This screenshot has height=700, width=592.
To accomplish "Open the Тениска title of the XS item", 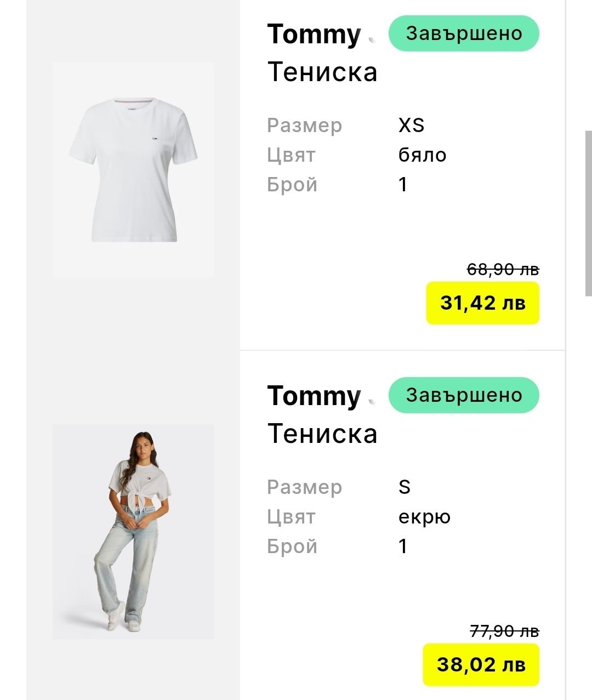I will click(x=322, y=72).
